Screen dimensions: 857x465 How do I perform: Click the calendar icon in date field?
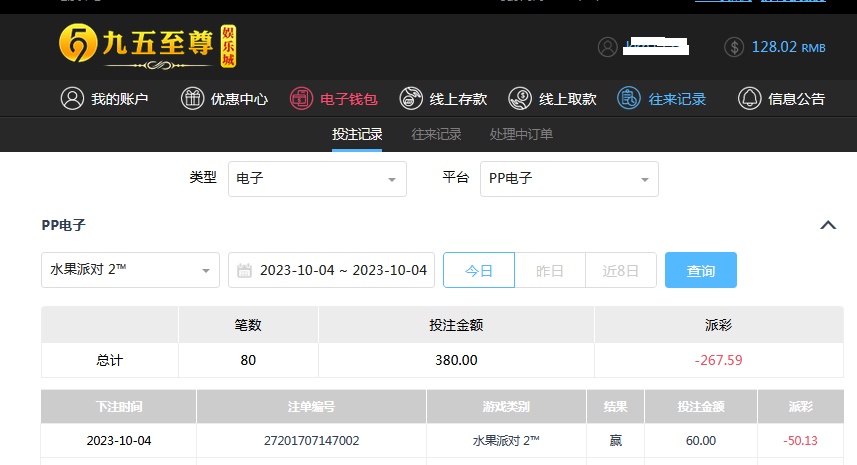(x=244, y=270)
